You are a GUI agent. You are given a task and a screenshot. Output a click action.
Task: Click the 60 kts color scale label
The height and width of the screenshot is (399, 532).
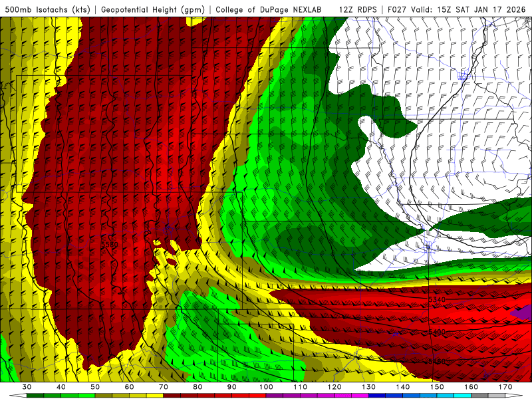pos(129,387)
